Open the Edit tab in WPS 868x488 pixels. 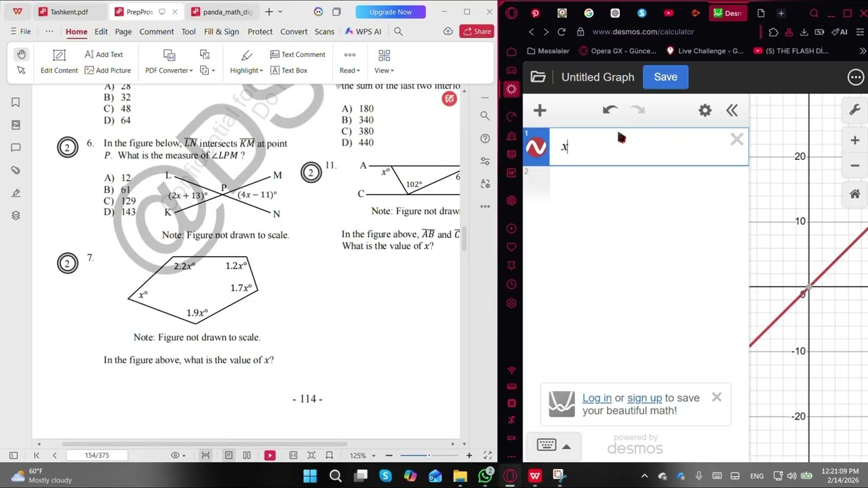[101, 31]
